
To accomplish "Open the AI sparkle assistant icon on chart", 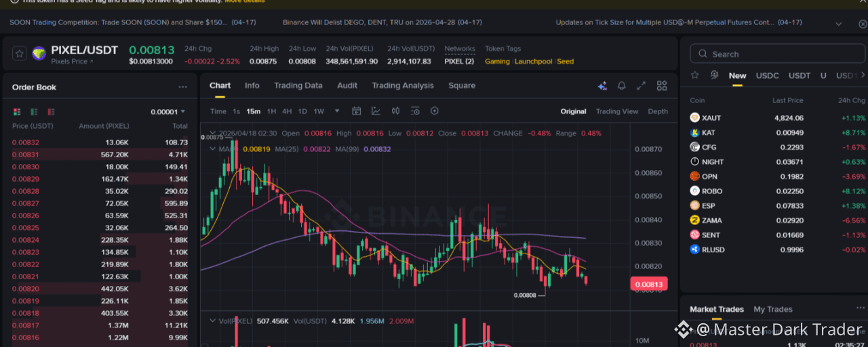I will point(602,86).
